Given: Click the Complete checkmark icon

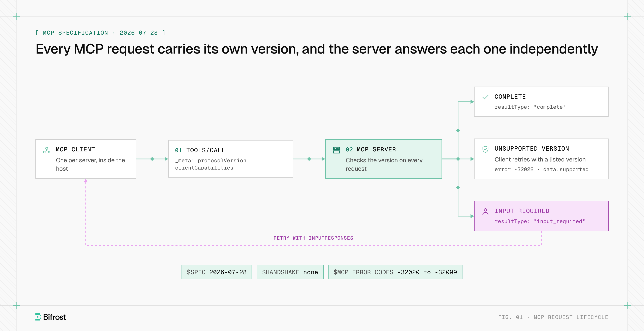Looking at the screenshot, I should pyautogui.click(x=485, y=97).
